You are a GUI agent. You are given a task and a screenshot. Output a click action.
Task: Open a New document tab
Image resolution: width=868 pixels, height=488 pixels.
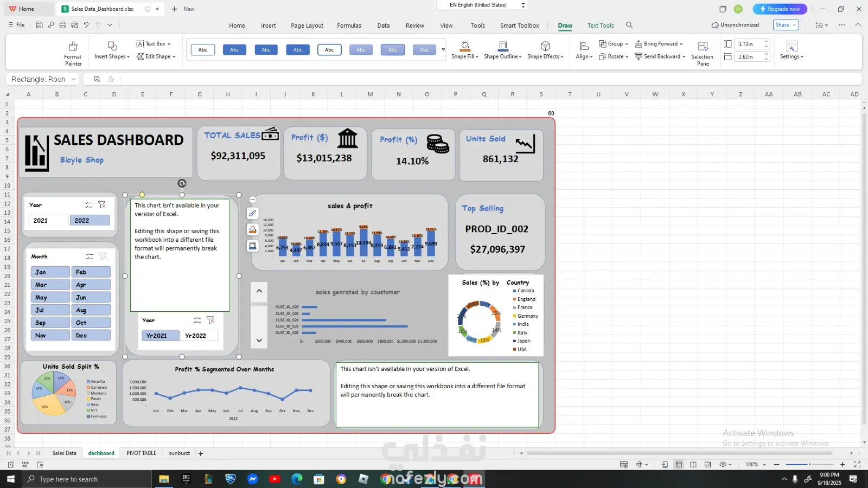pos(183,9)
